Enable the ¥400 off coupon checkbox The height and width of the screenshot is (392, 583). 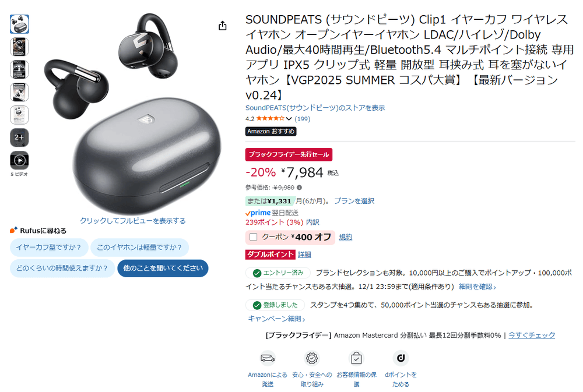coord(253,237)
